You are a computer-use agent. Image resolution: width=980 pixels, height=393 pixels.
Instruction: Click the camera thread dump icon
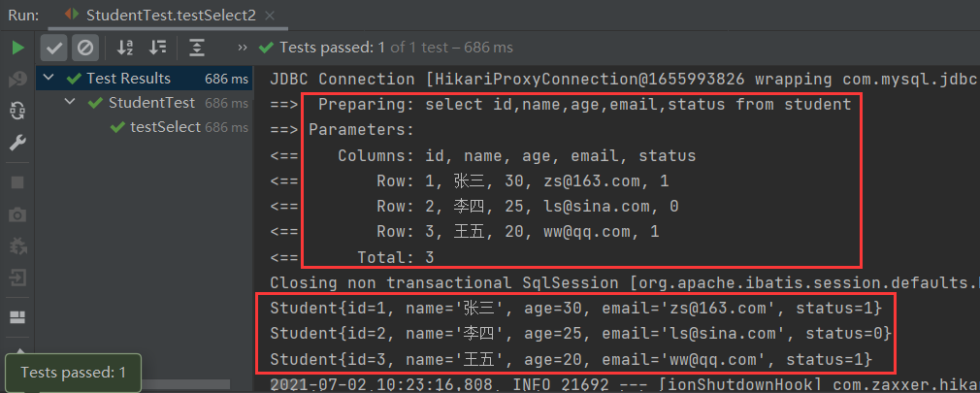17,214
